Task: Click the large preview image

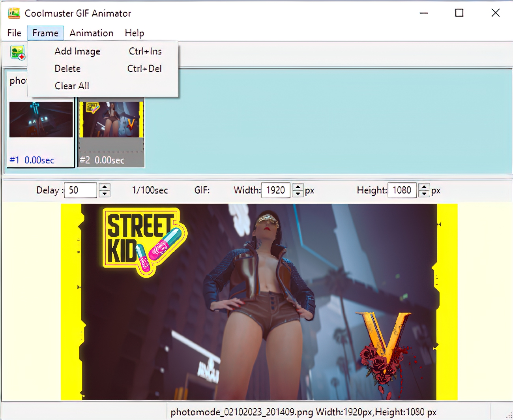Action: click(x=259, y=302)
